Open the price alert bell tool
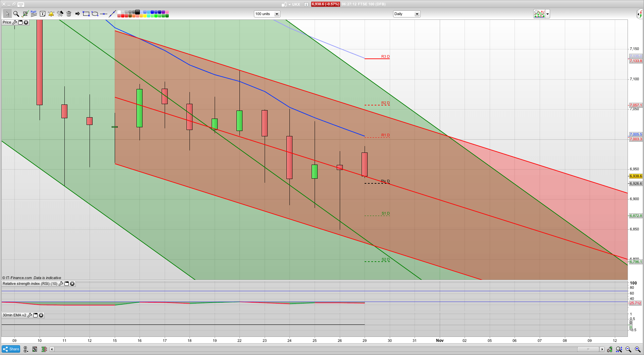 pos(51,14)
